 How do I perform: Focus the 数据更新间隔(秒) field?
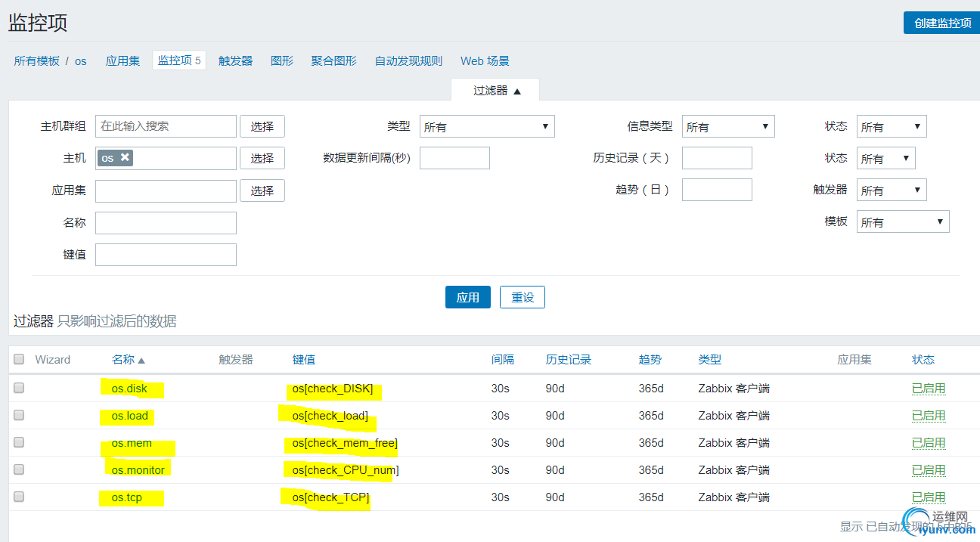[454, 158]
